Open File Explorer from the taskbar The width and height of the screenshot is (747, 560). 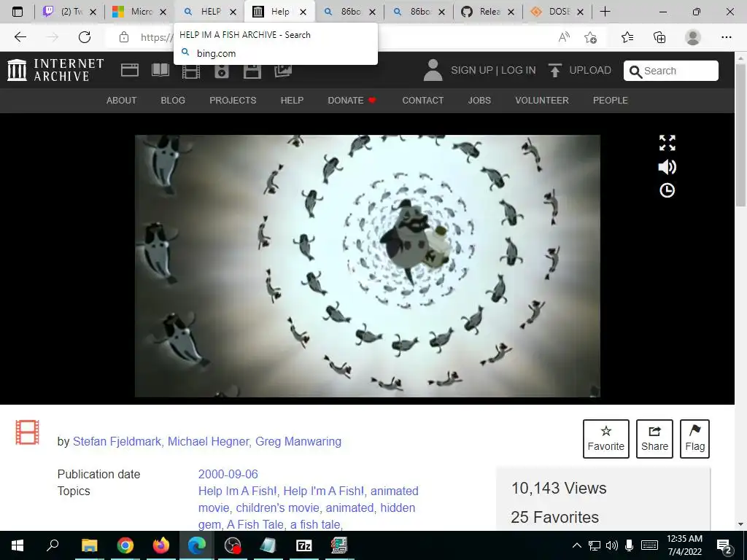click(x=90, y=545)
